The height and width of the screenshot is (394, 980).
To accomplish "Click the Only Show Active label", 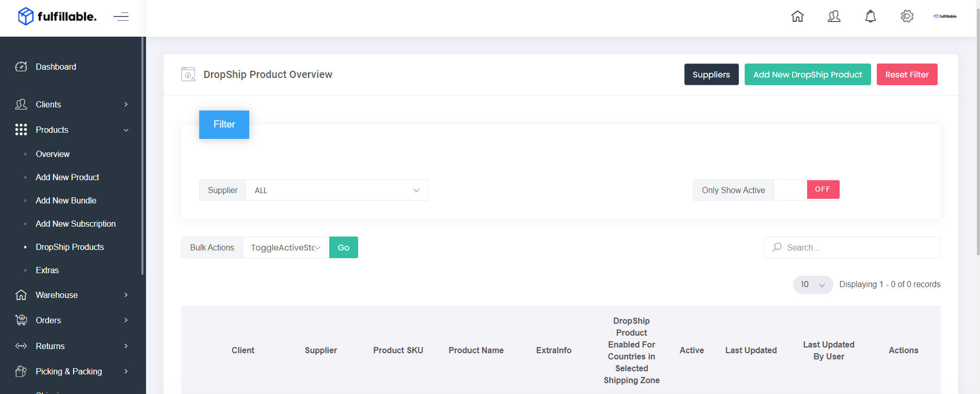I will pos(733,190).
